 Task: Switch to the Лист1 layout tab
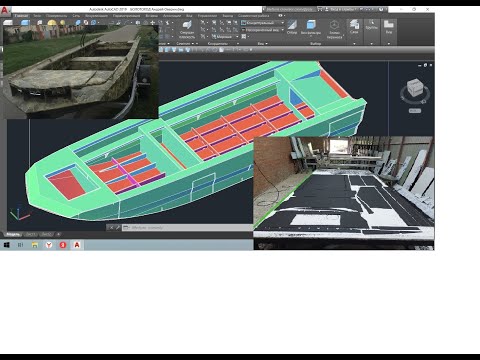(31, 234)
